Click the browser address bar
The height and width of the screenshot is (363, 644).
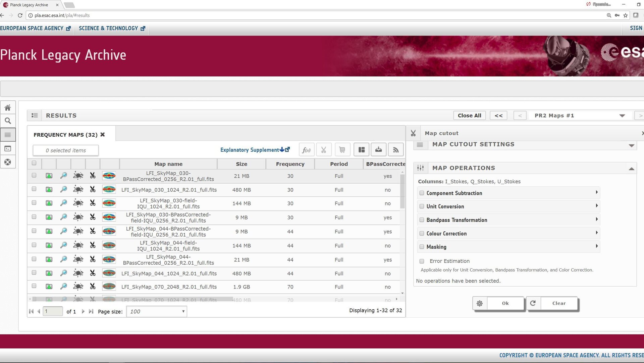(315, 15)
